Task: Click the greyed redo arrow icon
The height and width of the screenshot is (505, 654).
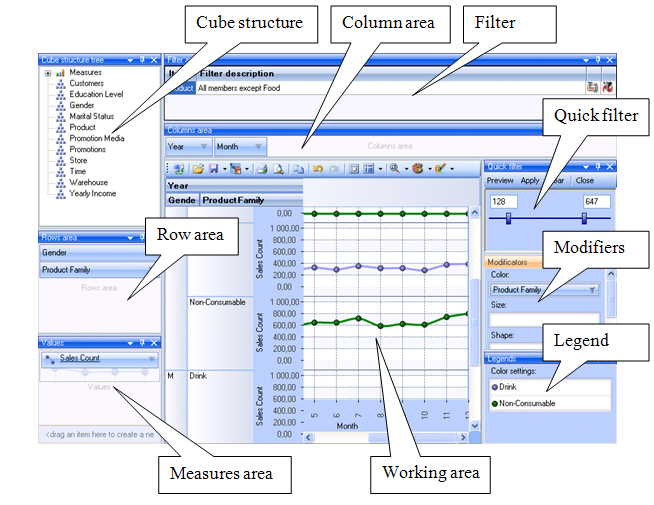Action: [334, 169]
